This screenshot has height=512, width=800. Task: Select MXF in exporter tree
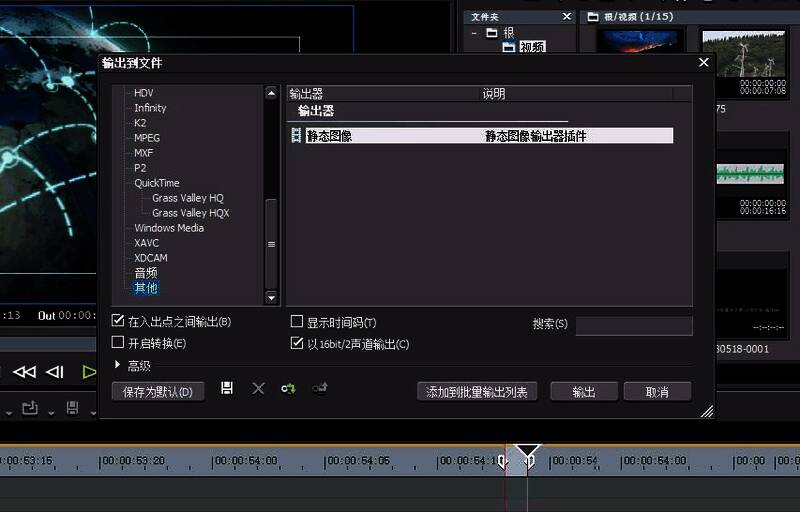143,152
